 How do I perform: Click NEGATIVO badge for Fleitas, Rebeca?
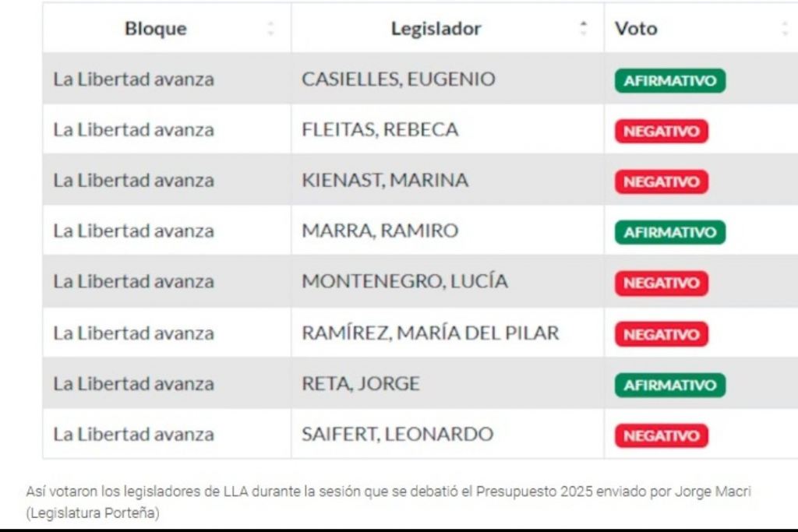point(661,131)
